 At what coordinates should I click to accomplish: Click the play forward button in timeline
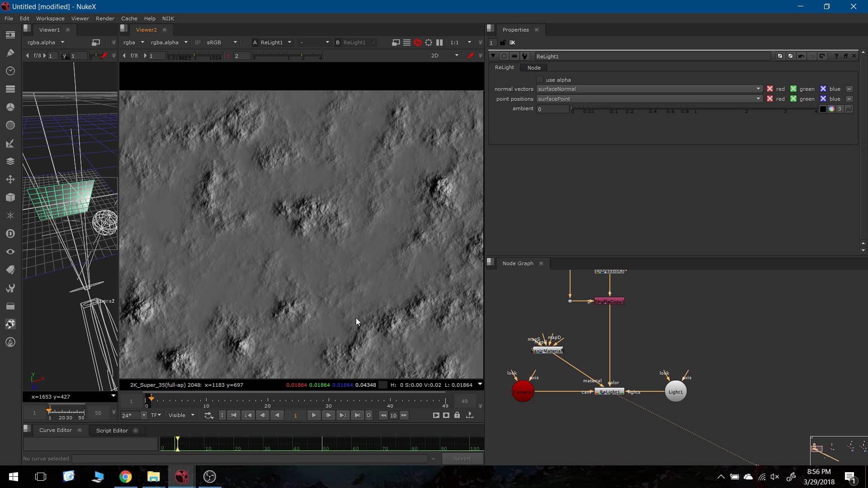[x=313, y=415]
